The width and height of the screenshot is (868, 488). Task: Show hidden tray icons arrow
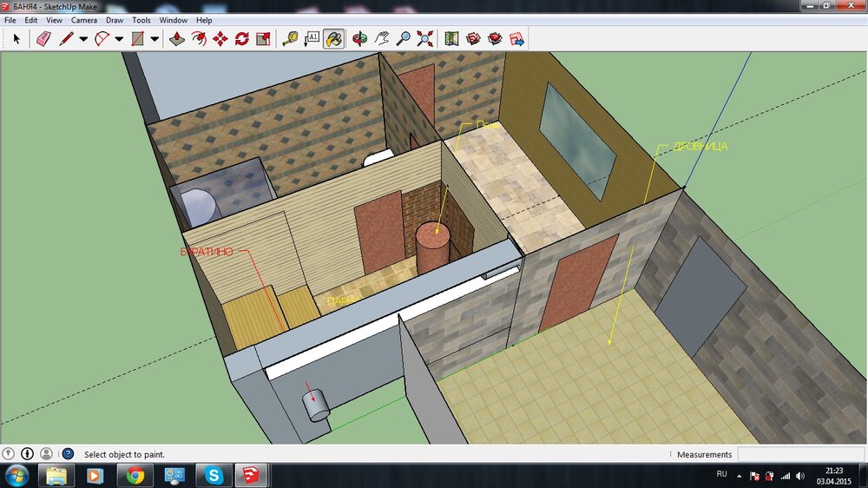pos(739,476)
